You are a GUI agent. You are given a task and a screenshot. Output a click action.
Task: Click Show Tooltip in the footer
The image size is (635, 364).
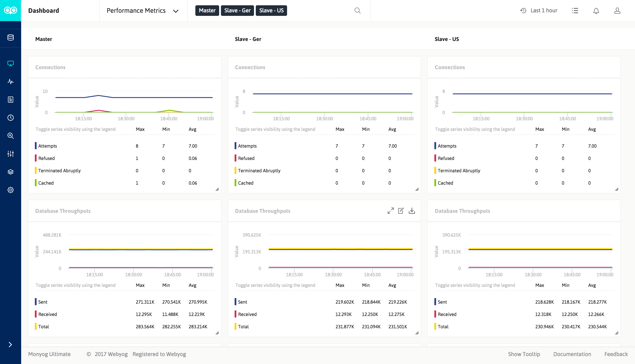[x=524, y=354]
